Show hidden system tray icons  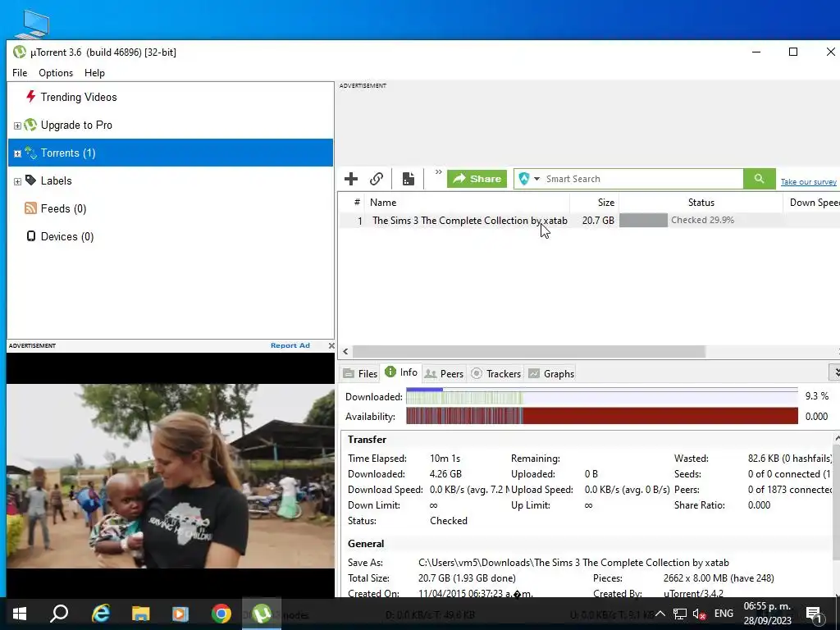[660, 614]
